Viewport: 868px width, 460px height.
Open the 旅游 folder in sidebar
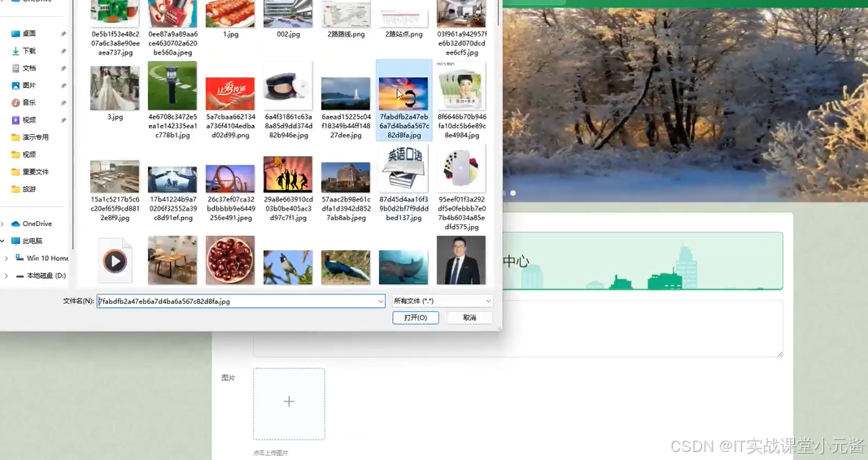(28, 189)
